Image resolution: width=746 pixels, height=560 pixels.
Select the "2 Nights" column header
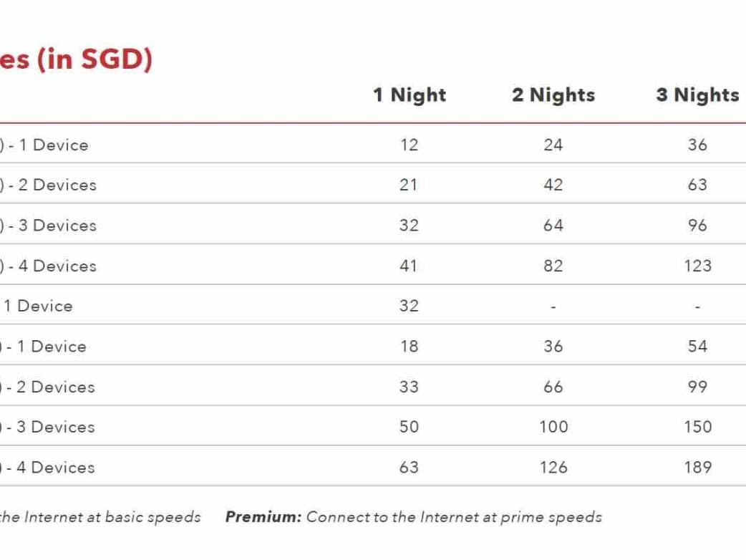pos(553,95)
